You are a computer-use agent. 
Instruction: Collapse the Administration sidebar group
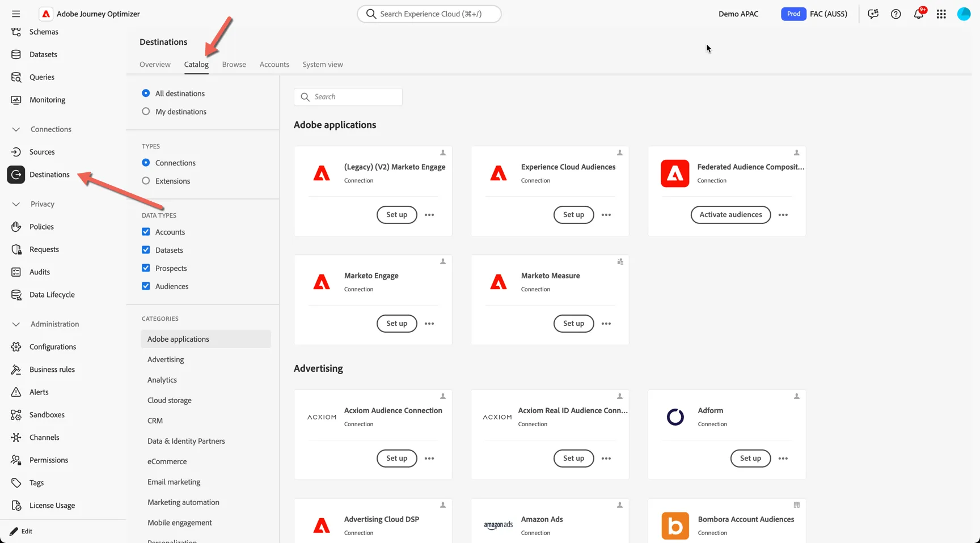pyautogui.click(x=16, y=324)
